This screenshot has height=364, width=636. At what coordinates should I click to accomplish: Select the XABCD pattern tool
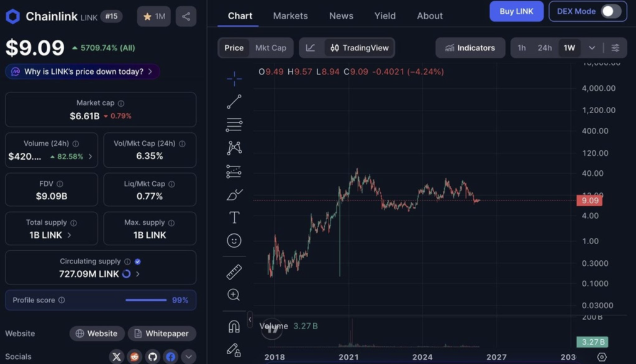[234, 148]
